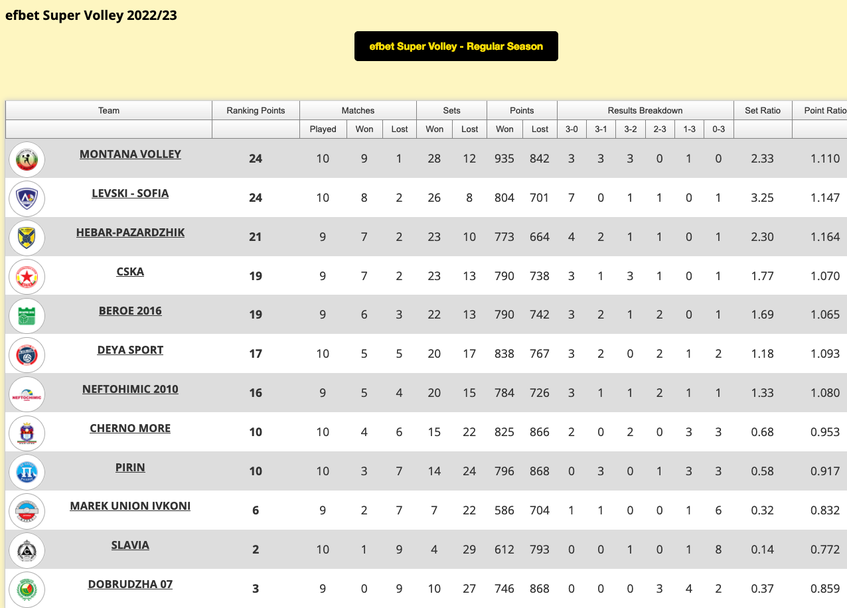847x608 pixels.
Task: Click the Deya Sport team logo
Action: tap(26, 354)
